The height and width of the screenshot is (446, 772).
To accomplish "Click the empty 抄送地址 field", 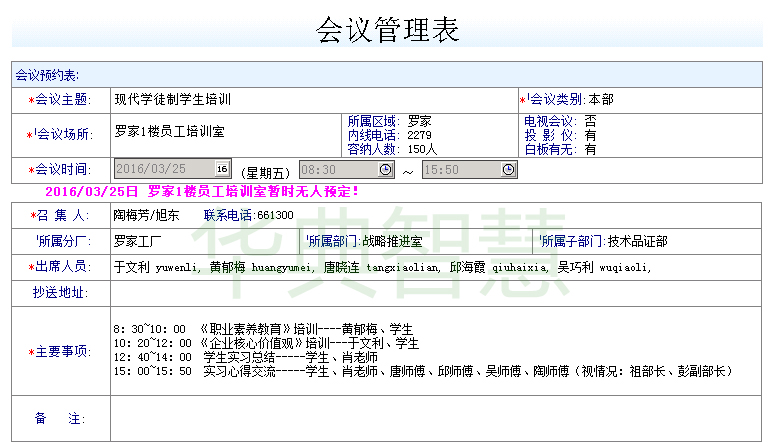I will coord(436,293).
